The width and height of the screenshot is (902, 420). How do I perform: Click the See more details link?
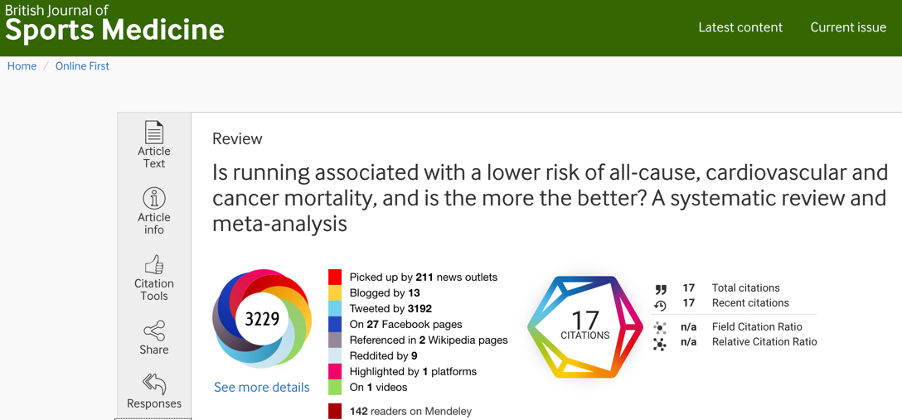click(262, 387)
